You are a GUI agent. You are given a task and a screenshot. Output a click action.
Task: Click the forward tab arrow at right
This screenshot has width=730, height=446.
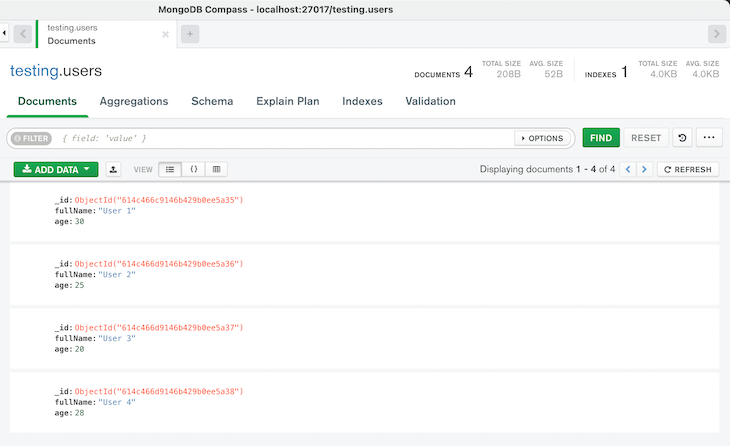717,34
